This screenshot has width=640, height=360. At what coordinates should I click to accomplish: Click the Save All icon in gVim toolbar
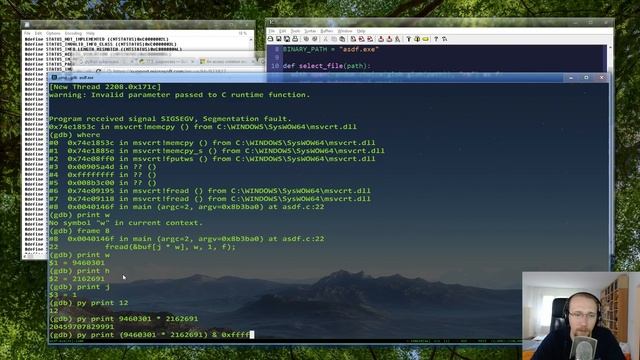click(287, 39)
